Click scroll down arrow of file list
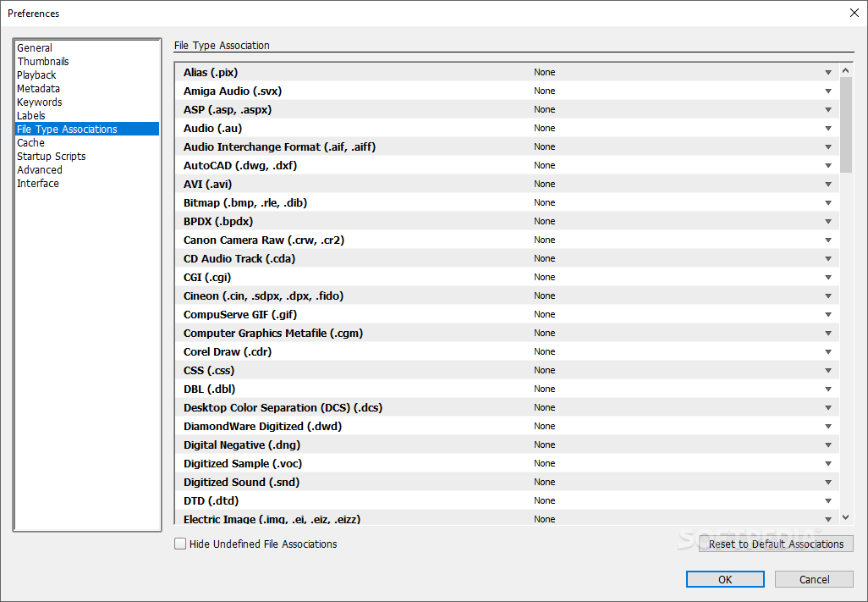 (x=845, y=517)
